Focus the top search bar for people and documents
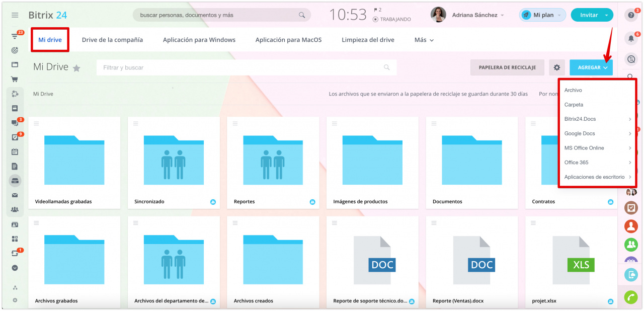 click(221, 15)
